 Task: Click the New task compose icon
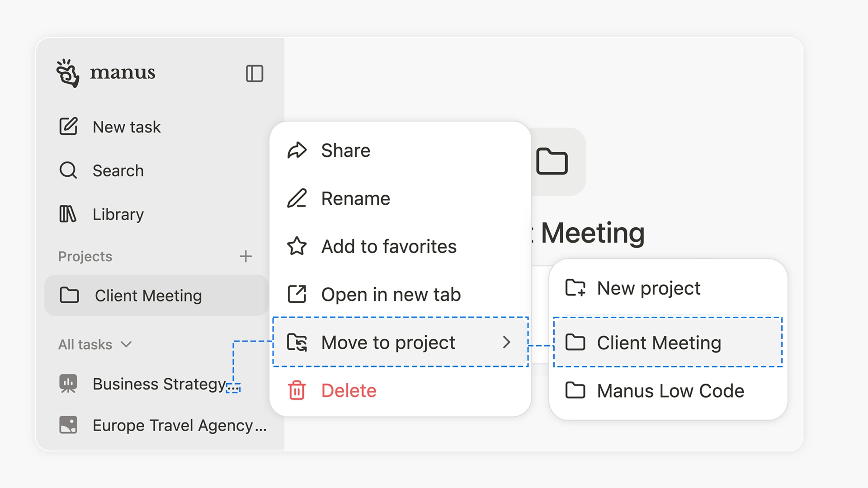[68, 127]
